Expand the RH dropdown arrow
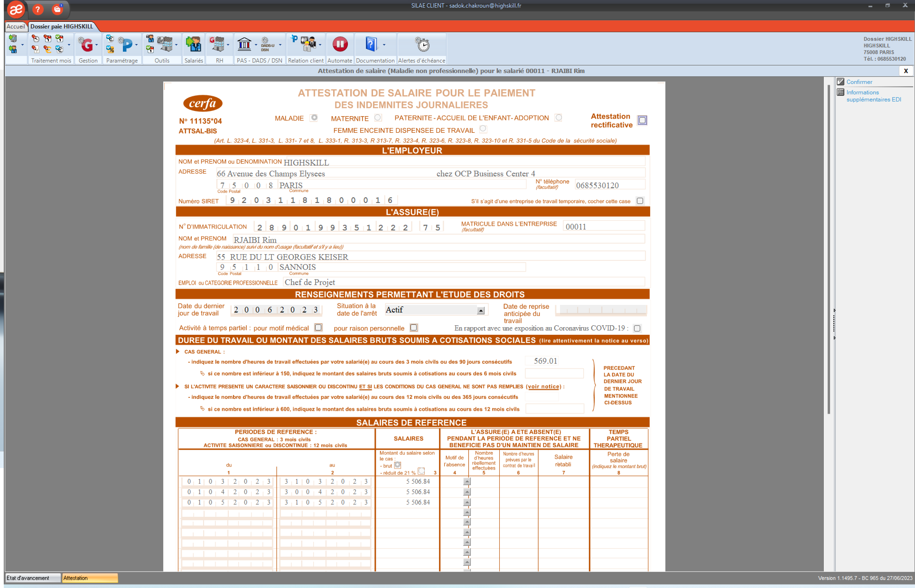Image resolution: width=915 pixels, height=588 pixels. 228,45
